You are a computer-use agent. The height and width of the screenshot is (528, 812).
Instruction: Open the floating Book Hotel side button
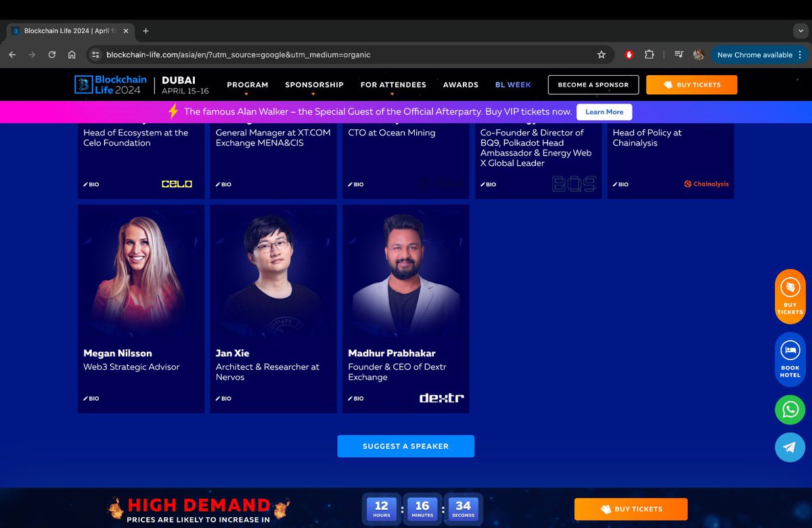pos(790,360)
